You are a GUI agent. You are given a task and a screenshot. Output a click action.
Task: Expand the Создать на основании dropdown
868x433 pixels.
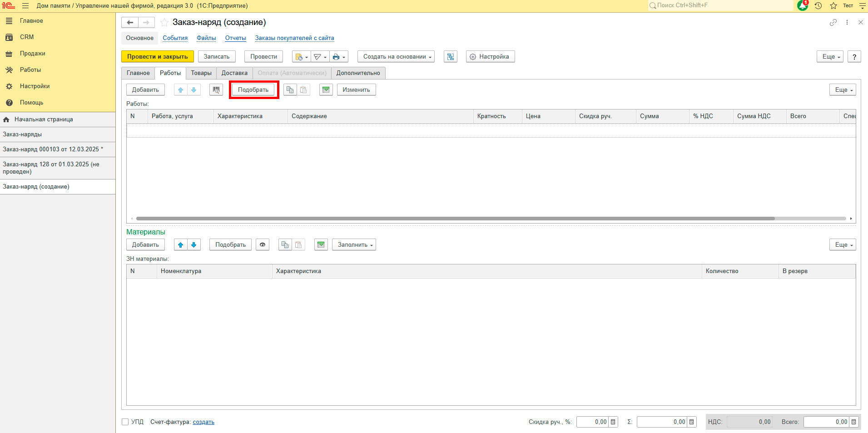point(396,57)
